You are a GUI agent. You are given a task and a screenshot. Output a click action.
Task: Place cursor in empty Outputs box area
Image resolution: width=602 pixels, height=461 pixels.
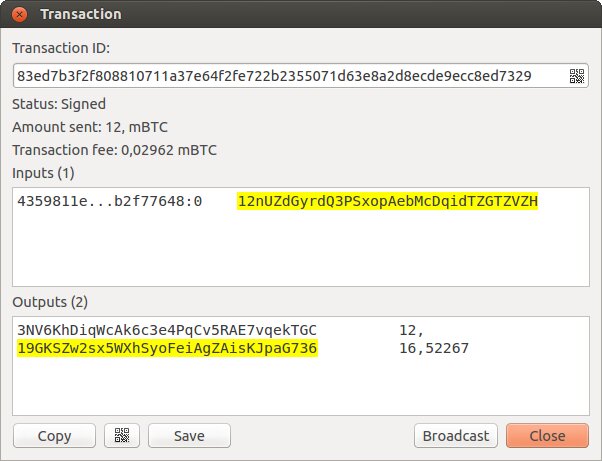tap(301, 386)
